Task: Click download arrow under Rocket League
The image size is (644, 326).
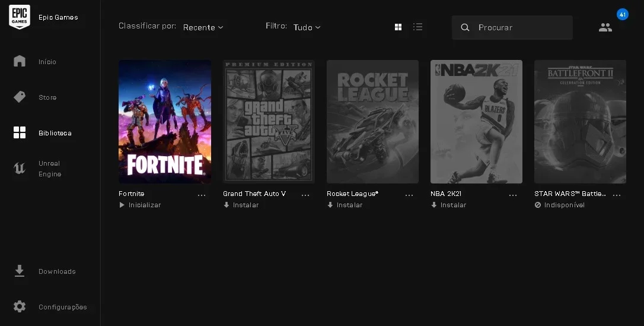Action: pyautogui.click(x=330, y=205)
